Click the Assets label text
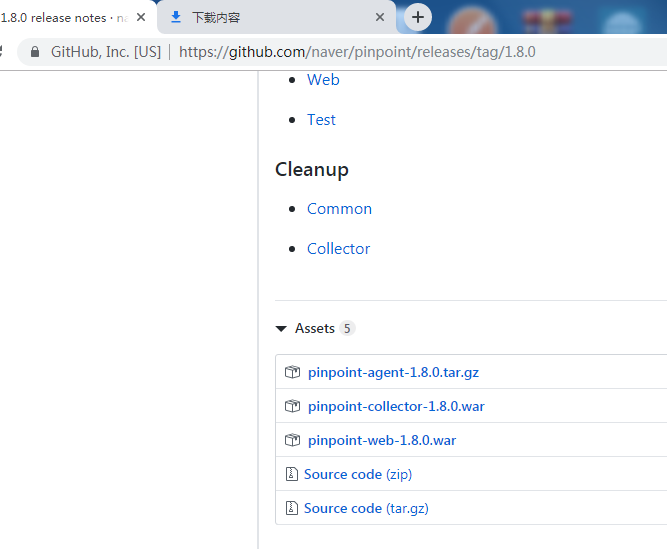Viewport: 667px width, 549px height. point(315,328)
